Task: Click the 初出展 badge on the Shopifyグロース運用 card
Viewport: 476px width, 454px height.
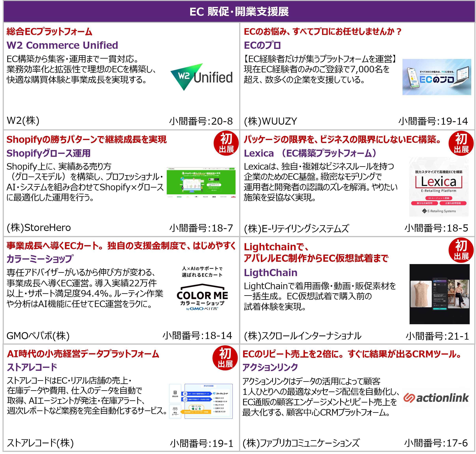Action: [x=226, y=143]
